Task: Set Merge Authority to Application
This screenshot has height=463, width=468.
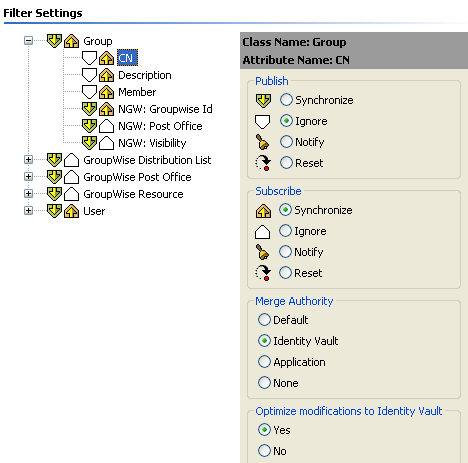Action: tap(264, 362)
